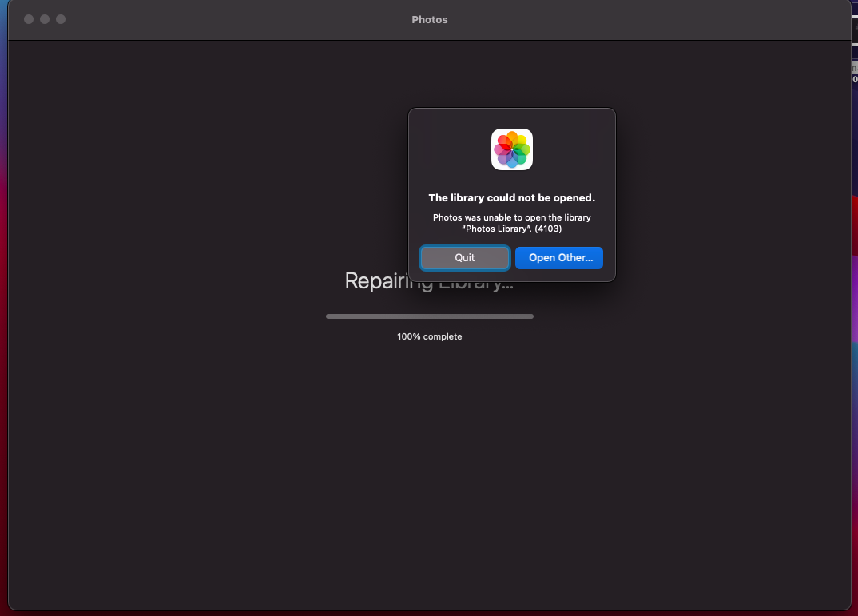Zoom the Photos window with the third title bar button
Screen dimensions: 858x616
coord(61,19)
